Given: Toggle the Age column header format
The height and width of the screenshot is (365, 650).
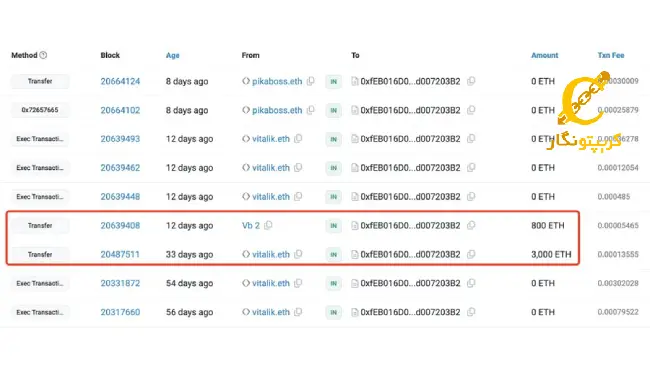Looking at the screenshot, I should pyautogui.click(x=172, y=55).
